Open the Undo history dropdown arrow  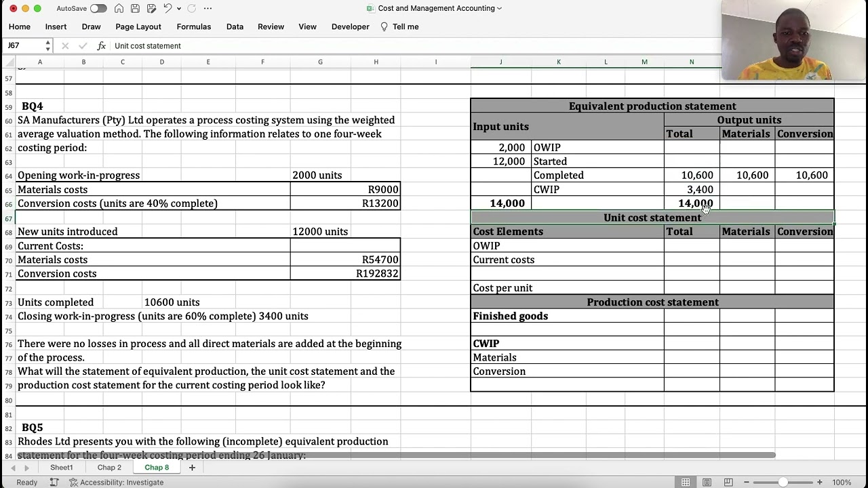point(179,8)
